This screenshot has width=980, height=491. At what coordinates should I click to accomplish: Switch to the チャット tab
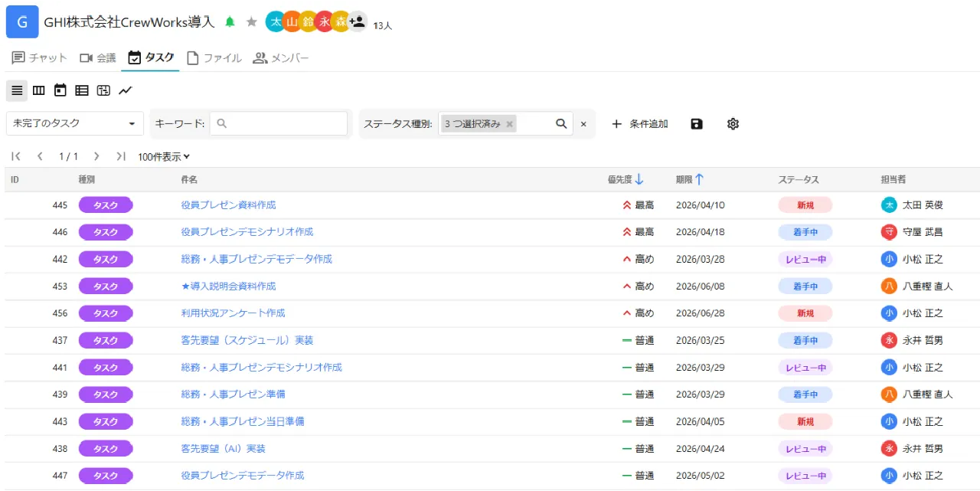[40, 57]
